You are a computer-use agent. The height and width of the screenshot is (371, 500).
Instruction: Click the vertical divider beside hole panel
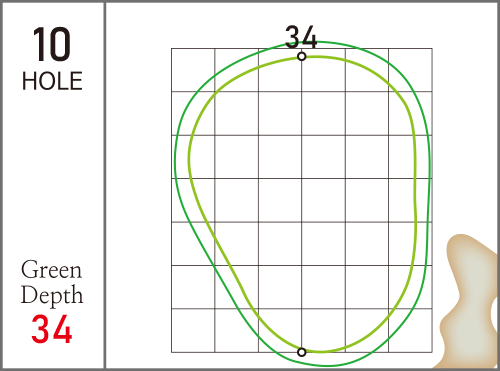point(105,185)
